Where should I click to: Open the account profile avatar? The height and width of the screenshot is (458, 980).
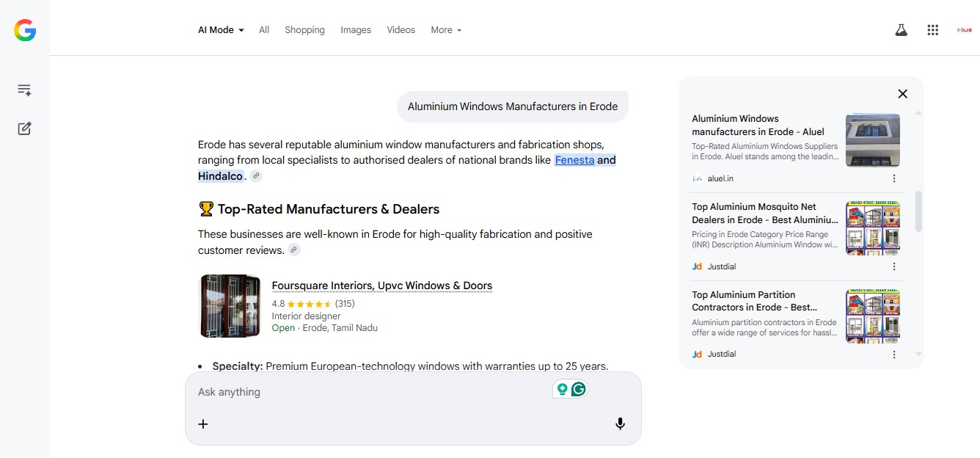coord(964,30)
